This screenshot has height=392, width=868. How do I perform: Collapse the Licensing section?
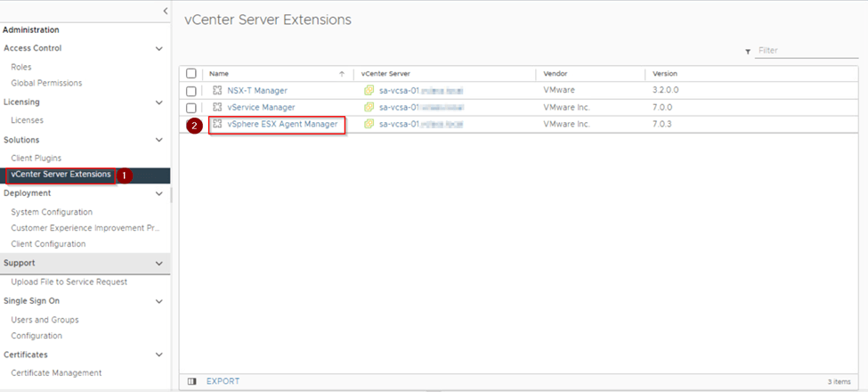click(x=159, y=102)
